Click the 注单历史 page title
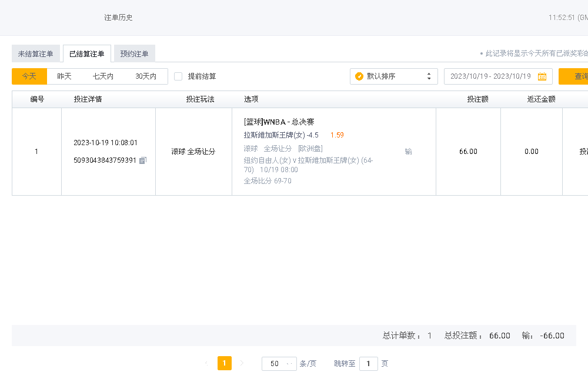The image size is (588, 382). pos(119,18)
